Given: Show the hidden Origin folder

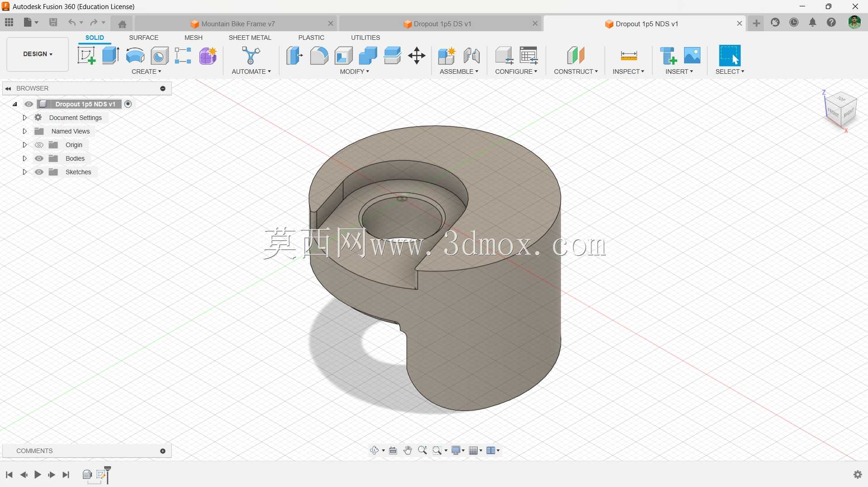Looking at the screenshot, I should (39, 145).
